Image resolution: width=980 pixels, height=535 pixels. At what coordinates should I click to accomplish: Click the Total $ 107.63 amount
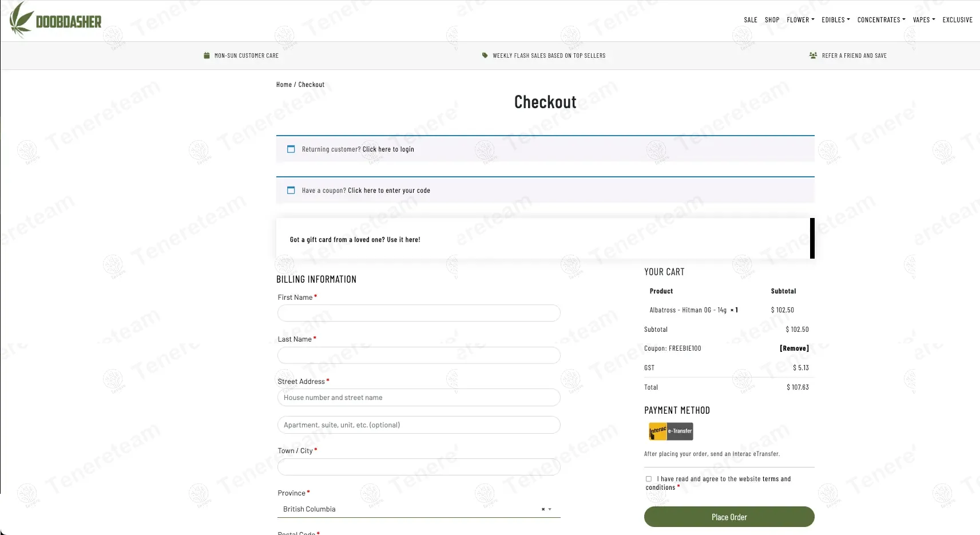pyautogui.click(x=798, y=387)
